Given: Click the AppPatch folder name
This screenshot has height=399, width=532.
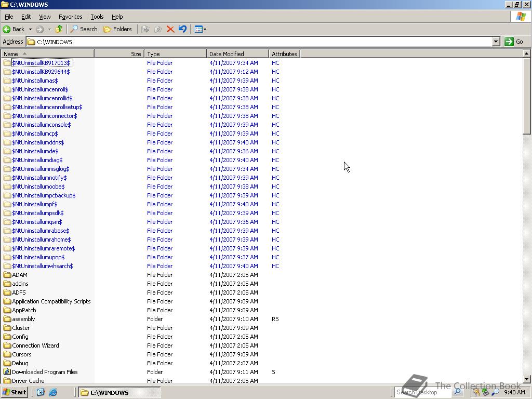Looking at the screenshot, I should click(x=24, y=310).
